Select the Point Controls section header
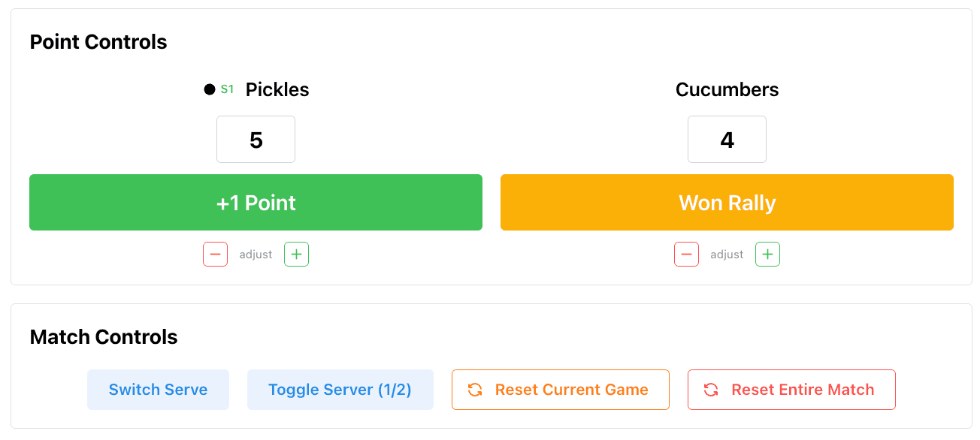This screenshot has width=980, height=440. 98,42
